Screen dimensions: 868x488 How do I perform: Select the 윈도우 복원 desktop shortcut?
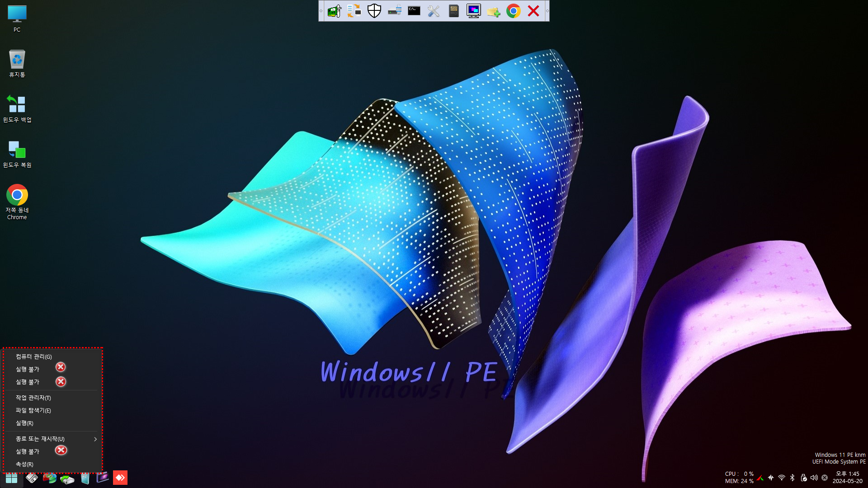17,154
